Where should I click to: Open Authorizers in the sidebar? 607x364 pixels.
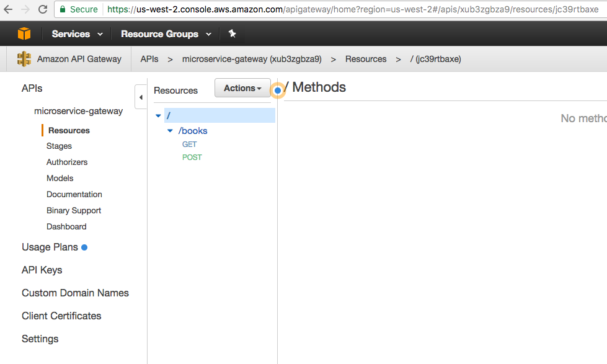point(67,162)
